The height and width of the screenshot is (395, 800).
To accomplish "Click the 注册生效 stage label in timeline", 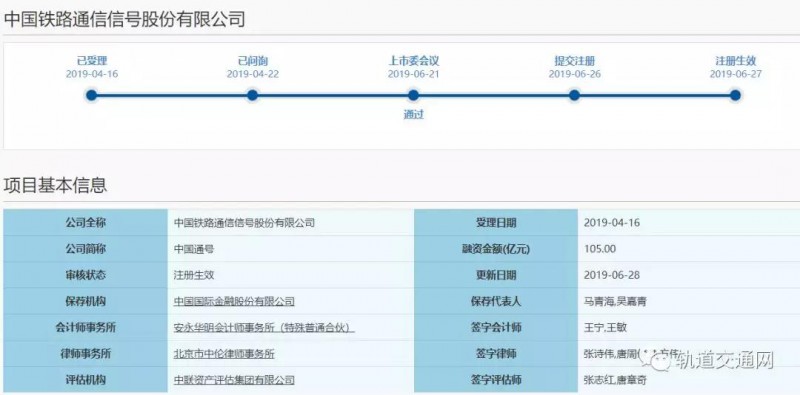I will point(735,61).
